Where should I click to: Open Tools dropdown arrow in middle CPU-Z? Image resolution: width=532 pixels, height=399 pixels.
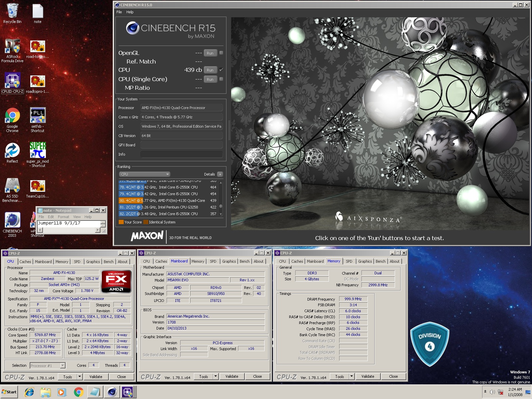[x=215, y=376]
